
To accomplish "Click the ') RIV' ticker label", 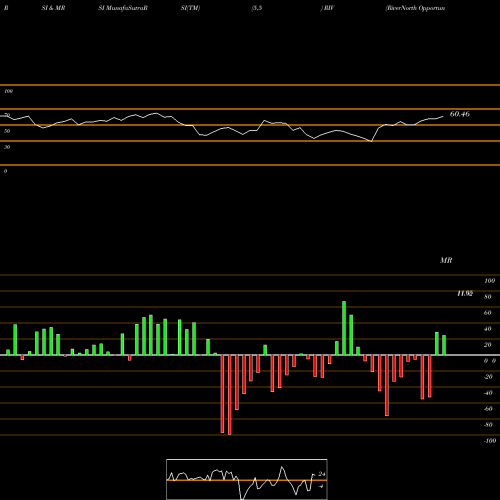I will pyautogui.click(x=327, y=8).
